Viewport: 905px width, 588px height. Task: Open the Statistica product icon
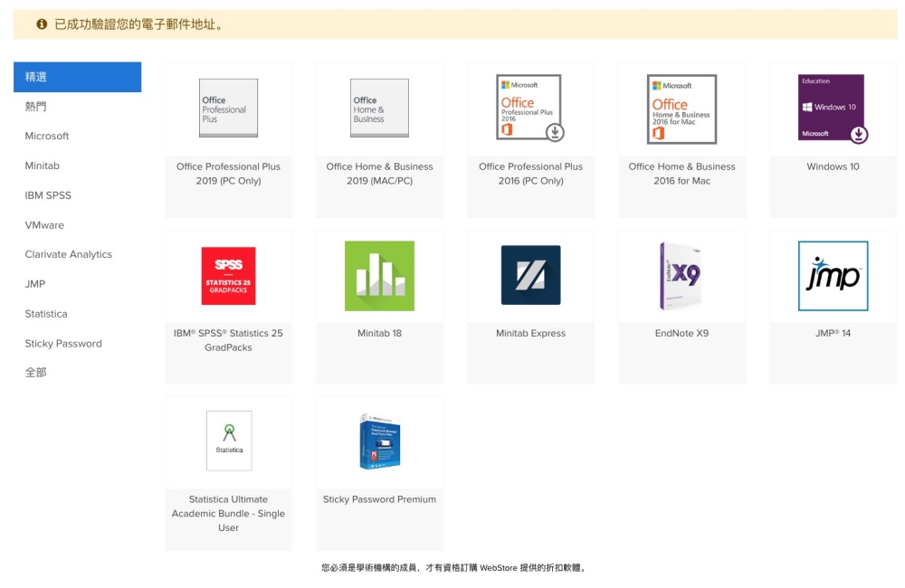pos(229,441)
